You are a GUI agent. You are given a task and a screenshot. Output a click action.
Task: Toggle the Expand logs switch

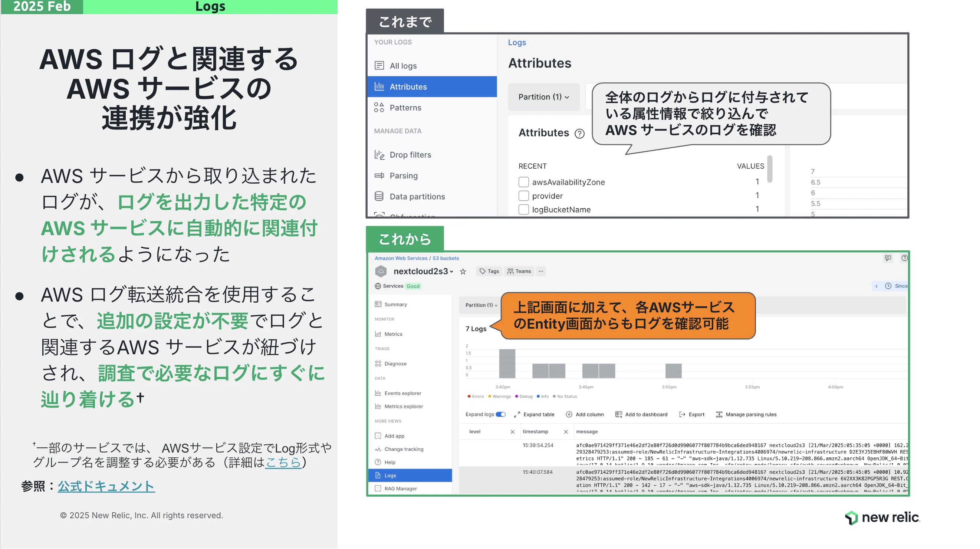point(501,414)
